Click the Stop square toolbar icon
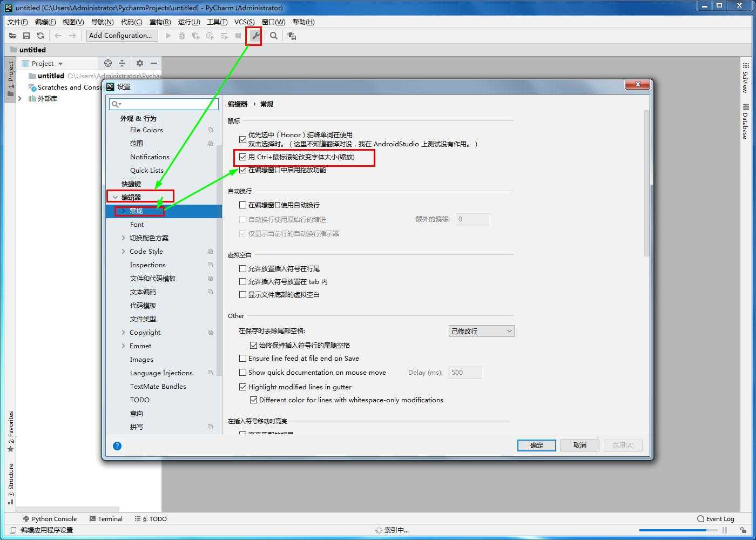 [x=238, y=36]
